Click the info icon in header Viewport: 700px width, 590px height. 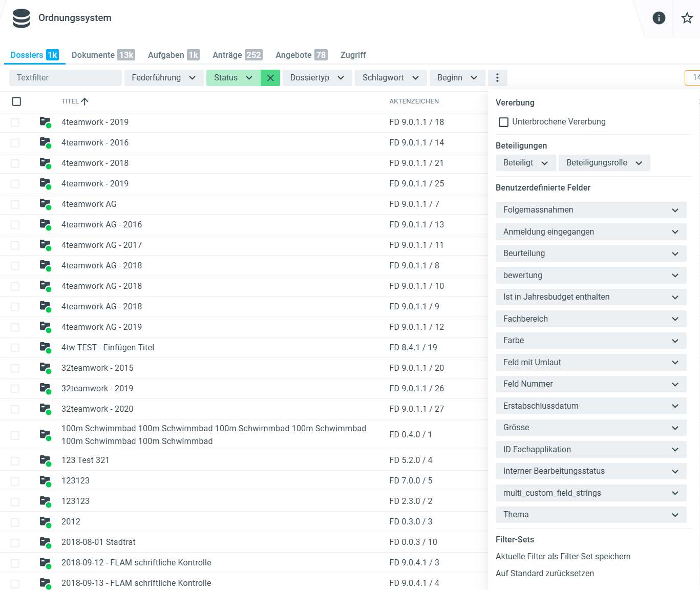click(x=659, y=18)
